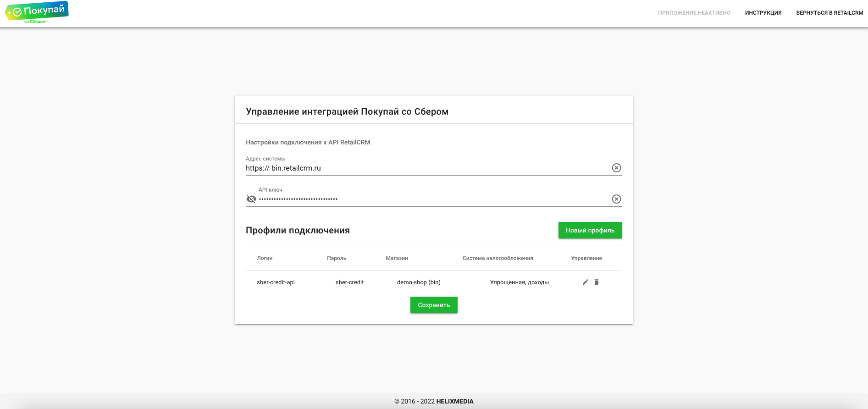
Task: Click the Настройки подключения к API RetailCRM label
Action: (x=308, y=142)
